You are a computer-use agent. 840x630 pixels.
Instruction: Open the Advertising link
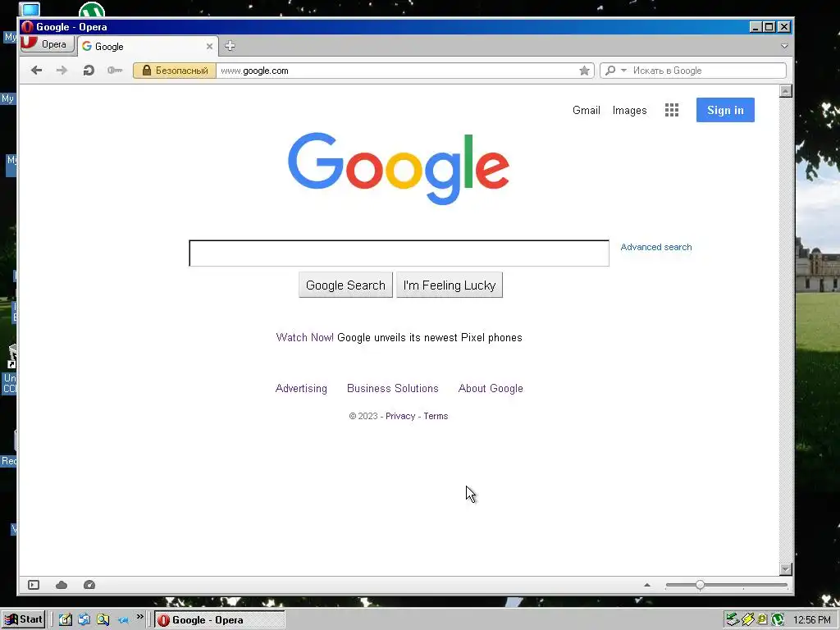coord(301,388)
